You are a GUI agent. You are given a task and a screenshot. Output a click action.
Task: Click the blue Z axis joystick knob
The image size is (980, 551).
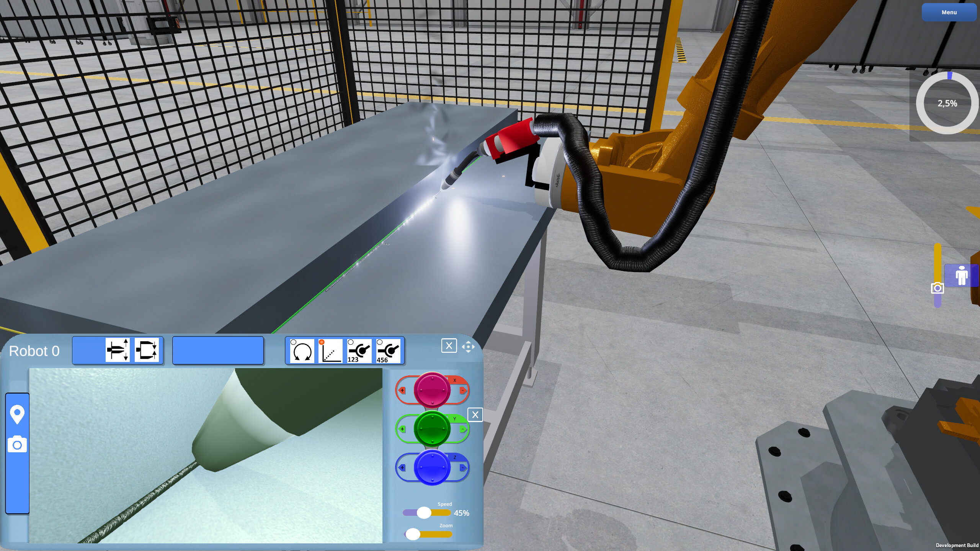pos(432,468)
